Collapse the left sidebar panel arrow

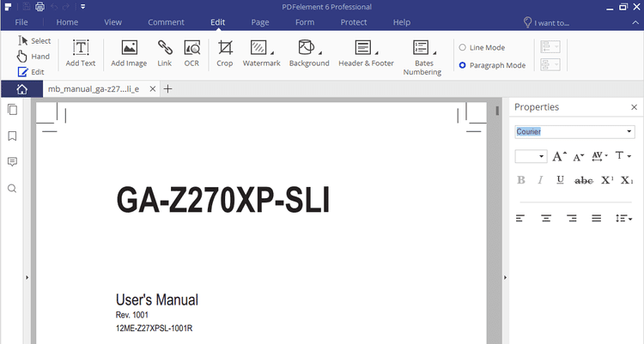click(27, 277)
